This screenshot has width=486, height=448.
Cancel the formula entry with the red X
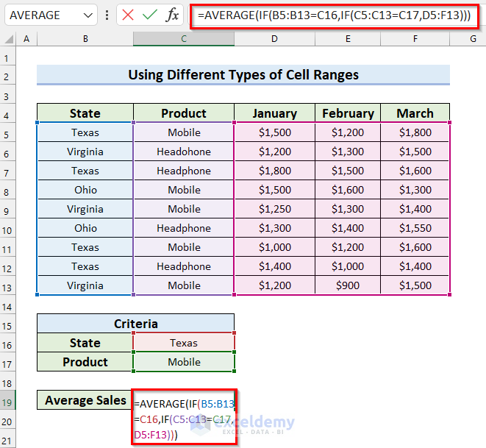128,15
